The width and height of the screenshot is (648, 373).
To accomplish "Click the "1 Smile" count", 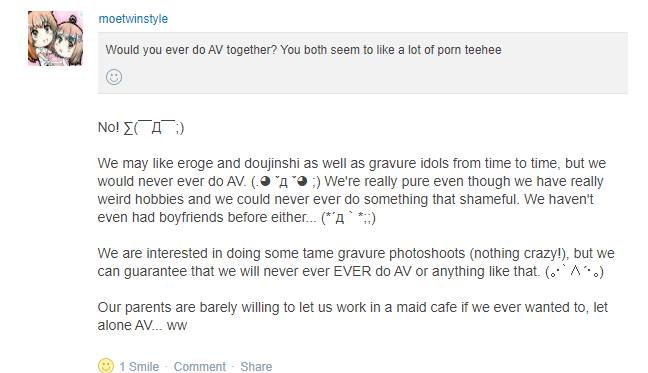I will point(139,366).
